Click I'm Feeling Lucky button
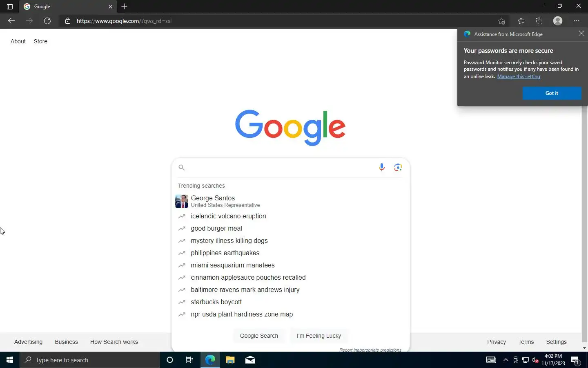This screenshot has height=368, width=588. tap(319, 336)
